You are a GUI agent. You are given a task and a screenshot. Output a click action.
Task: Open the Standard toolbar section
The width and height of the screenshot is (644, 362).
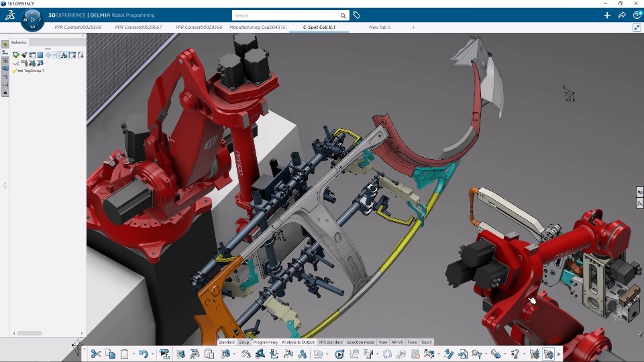(x=226, y=343)
